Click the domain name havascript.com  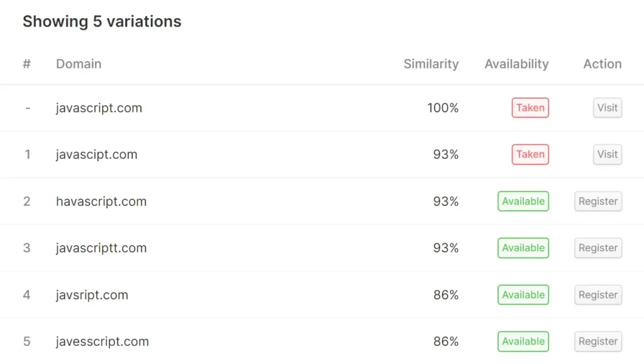[x=101, y=201]
